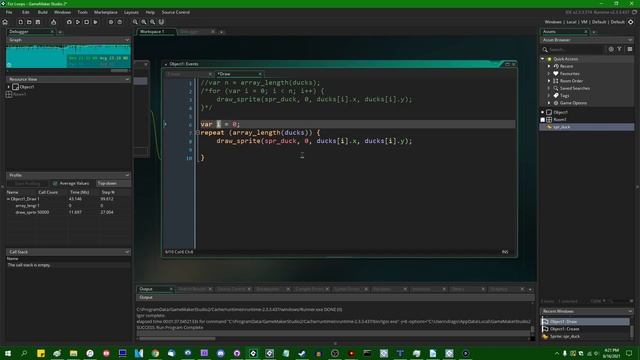Screen dimensions: 640x360
Task: Open the Help toolbar icon
Action: (120, 22)
